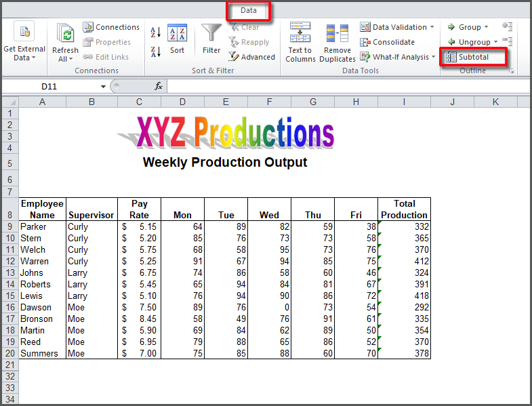Select Parker's total production 332

coord(404,227)
